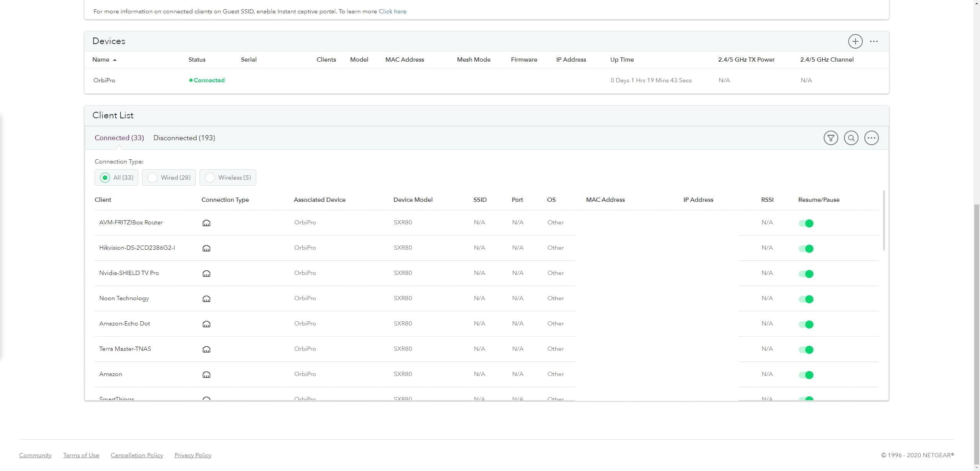The image size is (980, 471).
Task: Open the client list filter icon
Action: 831,138
